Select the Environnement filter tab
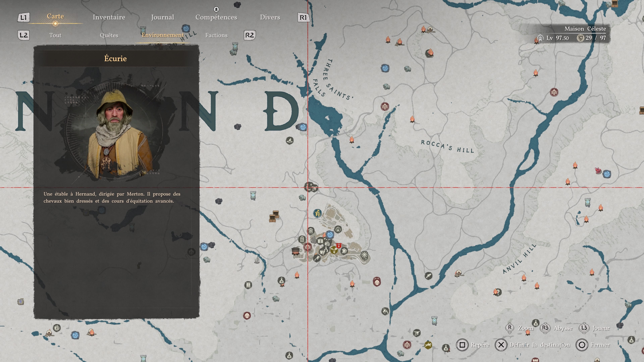This screenshot has width=644, height=362. [x=163, y=35]
